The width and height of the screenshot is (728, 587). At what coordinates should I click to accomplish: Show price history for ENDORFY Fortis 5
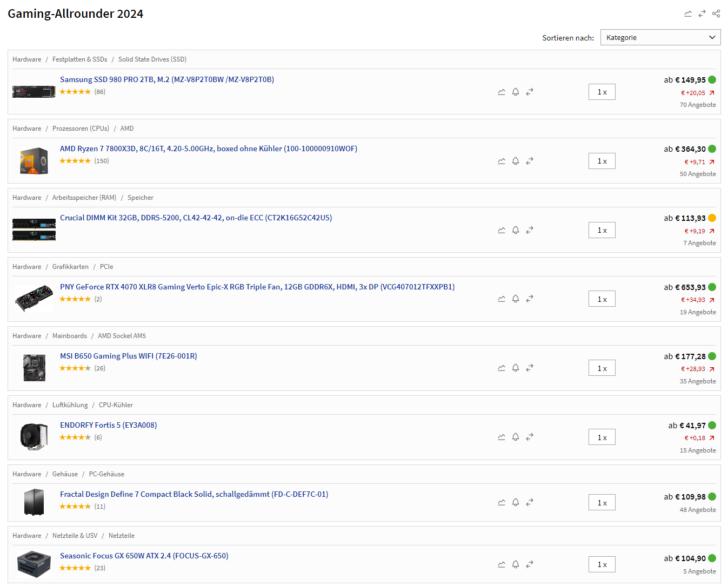(x=502, y=437)
